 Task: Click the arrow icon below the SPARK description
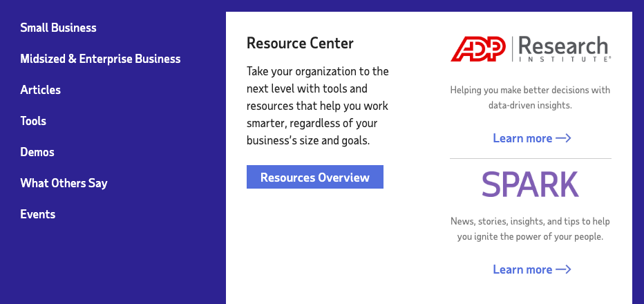564,269
